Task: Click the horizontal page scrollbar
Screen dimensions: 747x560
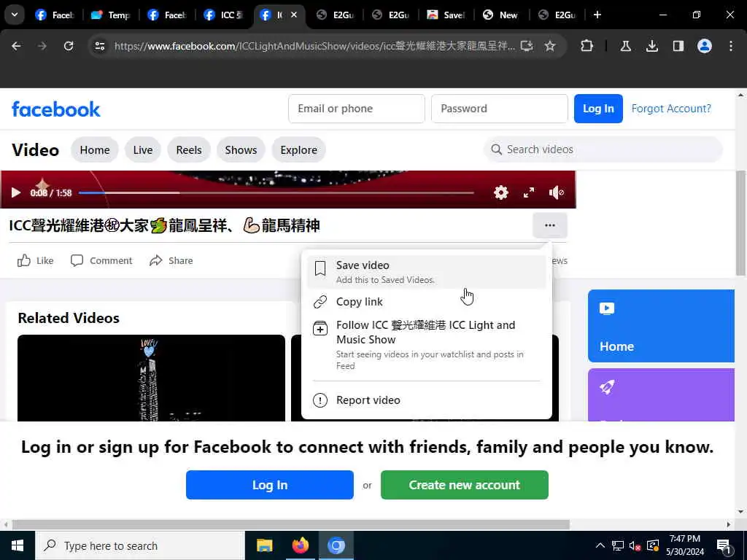Action: 290,525
